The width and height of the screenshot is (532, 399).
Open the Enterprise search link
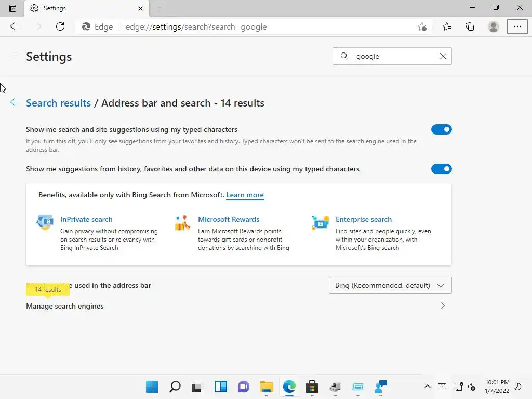(363, 220)
